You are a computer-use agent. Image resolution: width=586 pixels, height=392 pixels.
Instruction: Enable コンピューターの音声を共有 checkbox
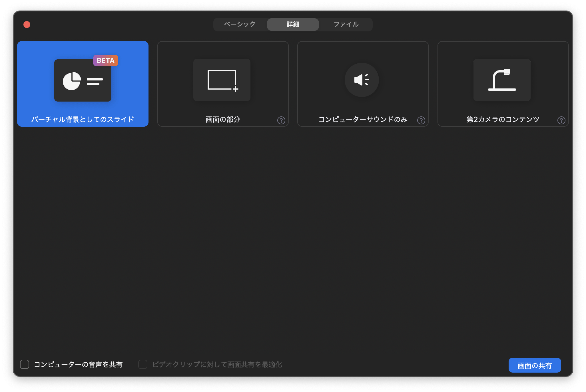pos(25,364)
